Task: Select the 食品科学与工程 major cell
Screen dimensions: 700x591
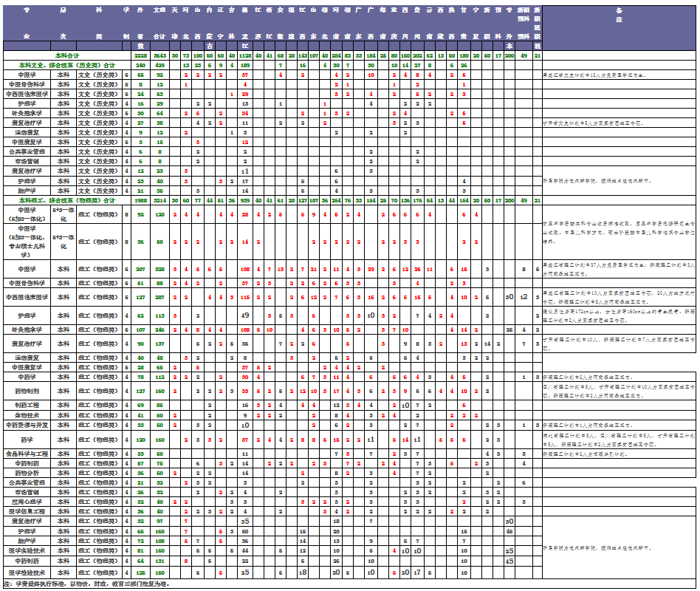Action: (27, 454)
